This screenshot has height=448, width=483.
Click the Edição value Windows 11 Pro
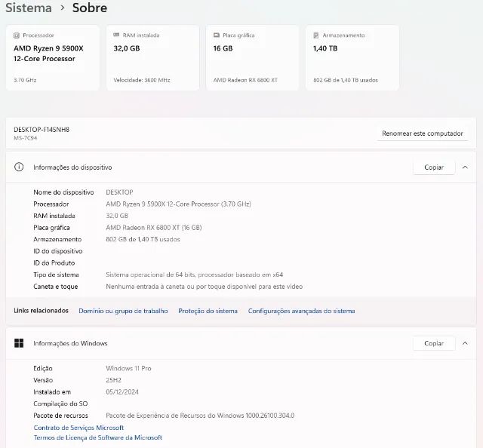click(x=128, y=369)
